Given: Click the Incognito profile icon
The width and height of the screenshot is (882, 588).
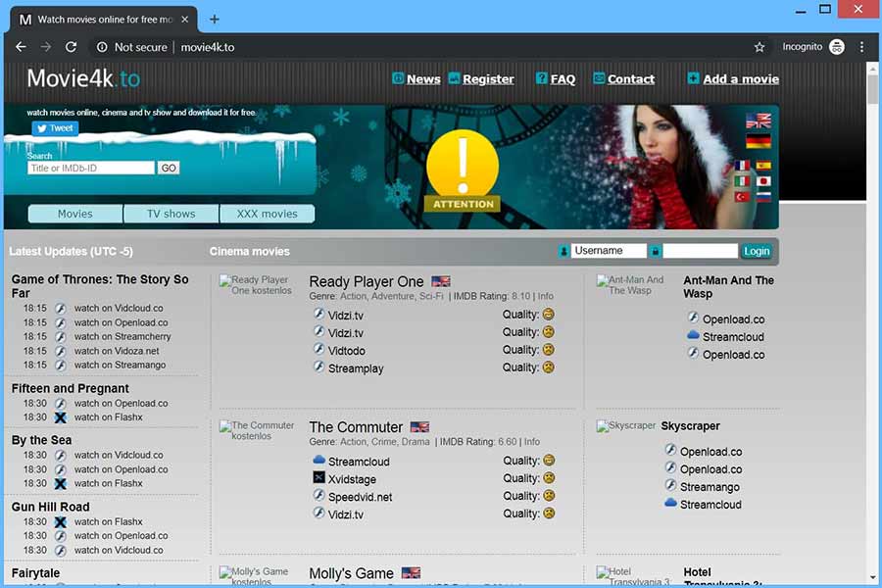Looking at the screenshot, I should click(837, 47).
